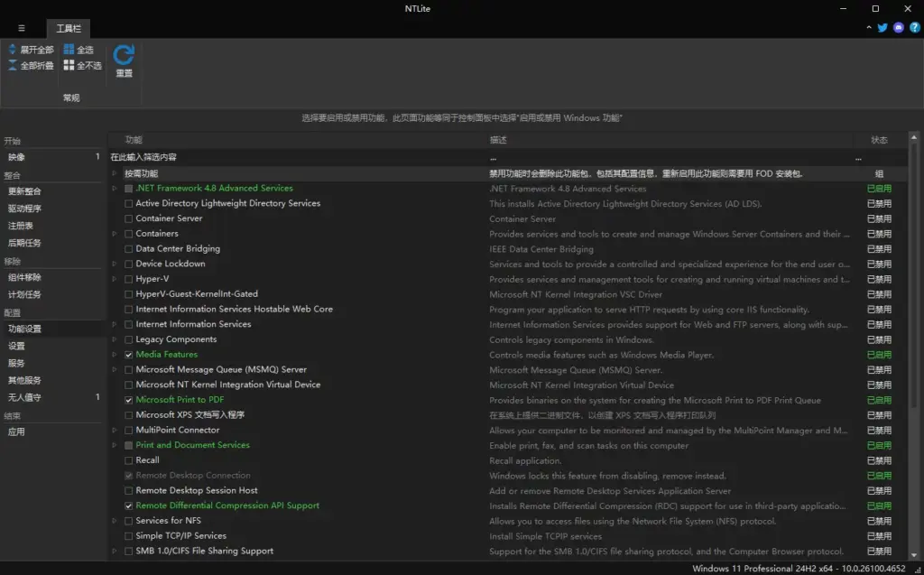This screenshot has height=575, width=924.
Task: Click the 全不选 (deselect all) icon
Action: tap(69, 65)
